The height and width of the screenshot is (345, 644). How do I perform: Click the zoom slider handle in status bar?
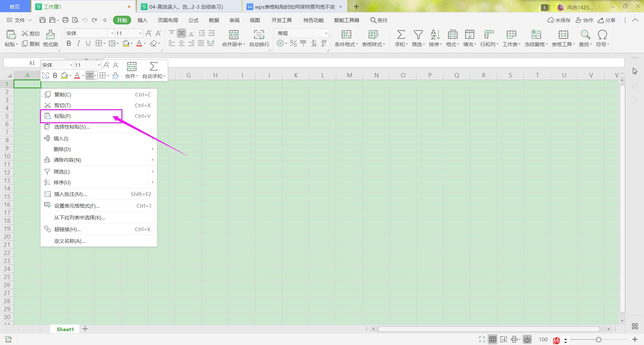pos(598,340)
